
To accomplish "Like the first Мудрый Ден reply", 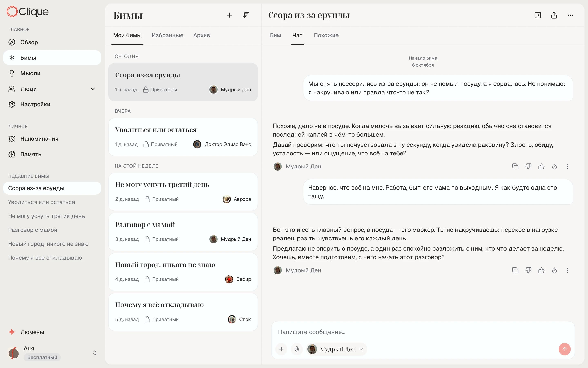I will (541, 166).
